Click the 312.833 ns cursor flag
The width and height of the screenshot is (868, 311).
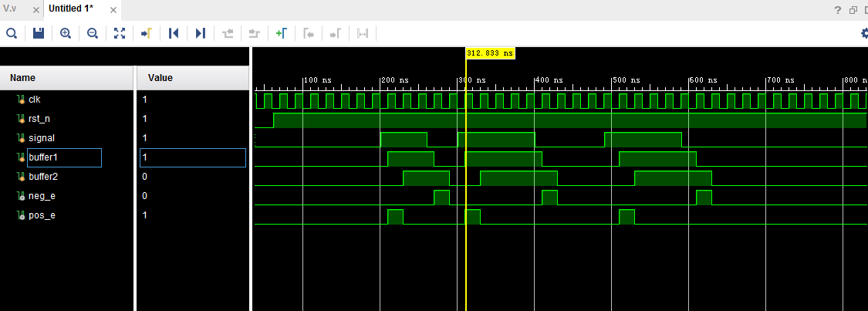[x=491, y=53]
